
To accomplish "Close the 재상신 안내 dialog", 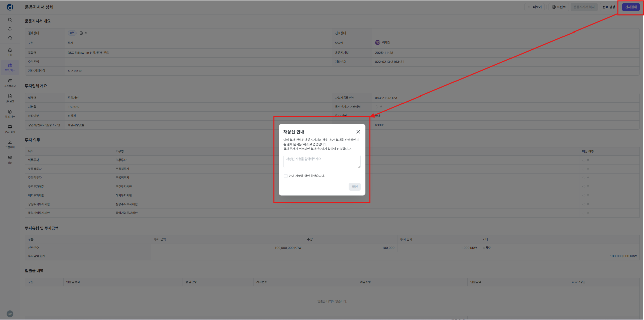I will (x=358, y=132).
